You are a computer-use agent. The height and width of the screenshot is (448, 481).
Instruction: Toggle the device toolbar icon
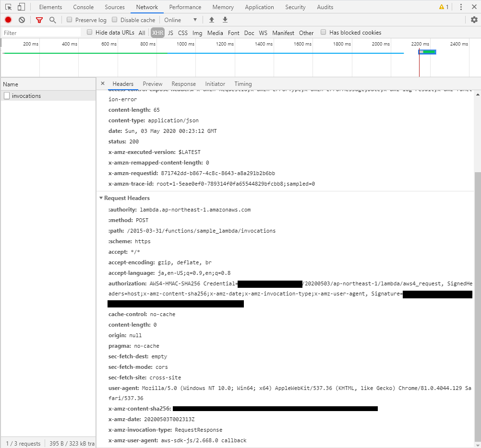point(21,7)
